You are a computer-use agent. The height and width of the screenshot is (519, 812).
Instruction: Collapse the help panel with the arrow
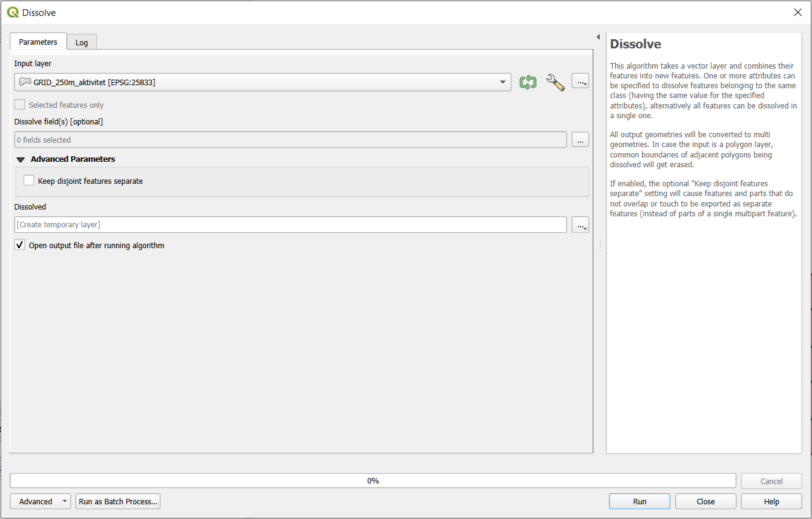[x=598, y=37]
